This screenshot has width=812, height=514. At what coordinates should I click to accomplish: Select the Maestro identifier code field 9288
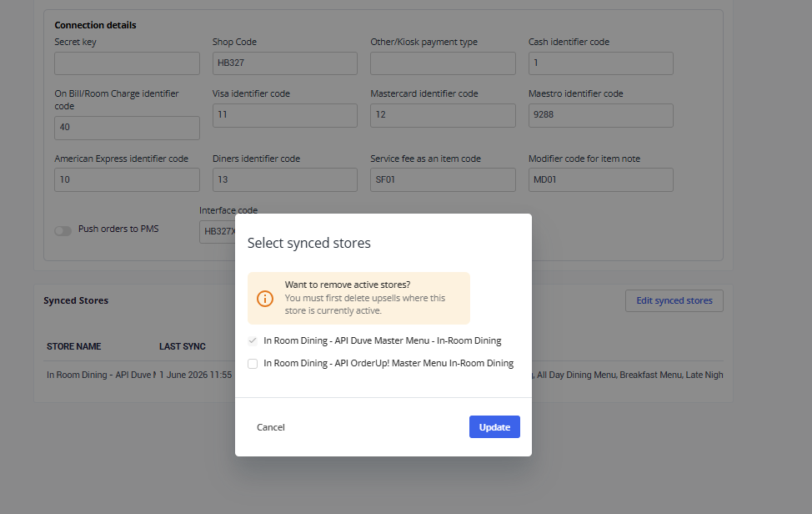click(x=601, y=115)
